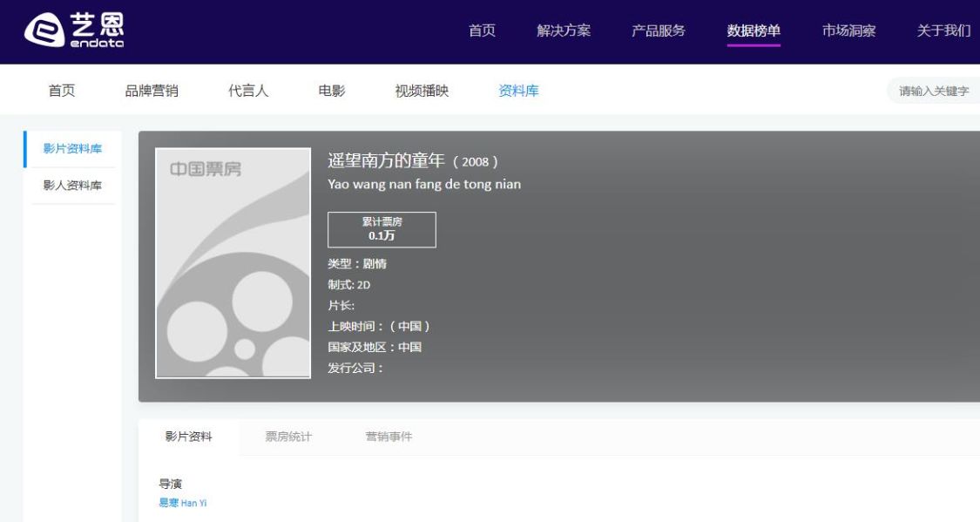The width and height of the screenshot is (980, 522).
Task: Switch to 票房统计 tab
Action: 288,437
